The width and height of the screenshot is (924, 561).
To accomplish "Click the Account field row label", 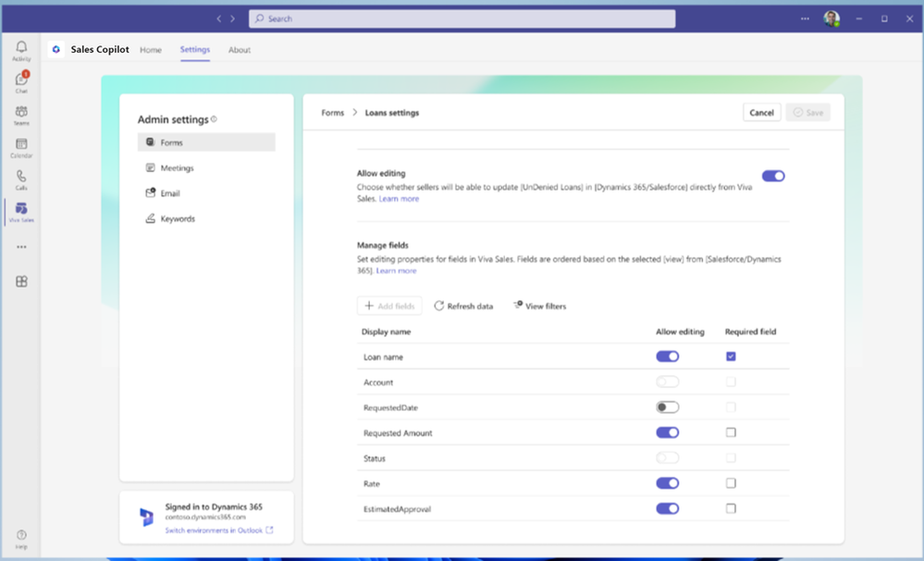I will click(378, 382).
